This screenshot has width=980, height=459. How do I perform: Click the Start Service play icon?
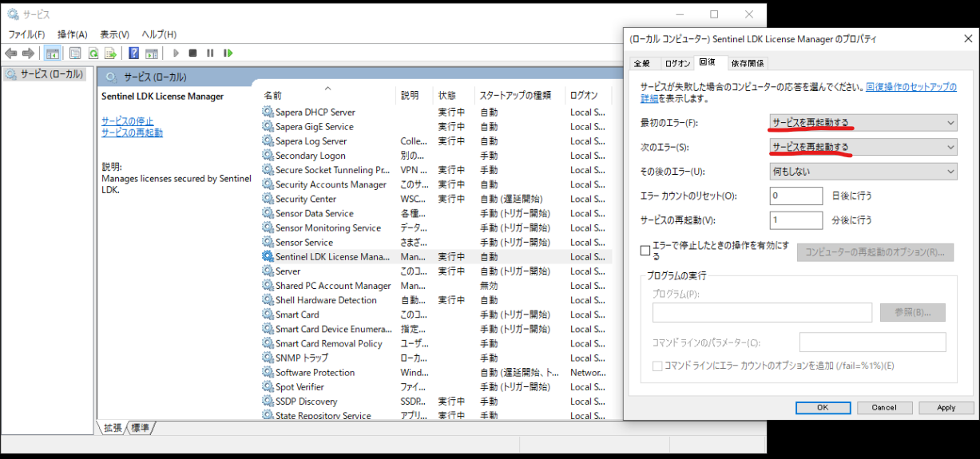(x=176, y=53)
